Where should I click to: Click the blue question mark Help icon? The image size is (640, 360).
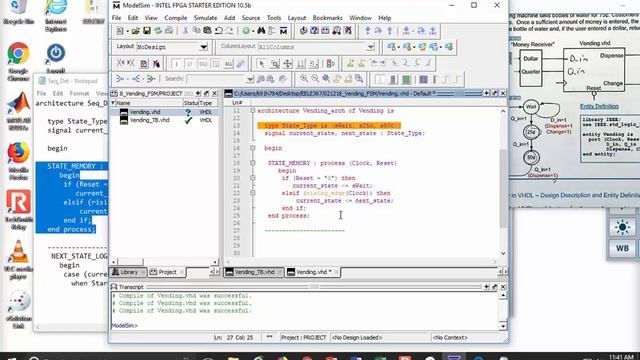(x=314, y=31)
